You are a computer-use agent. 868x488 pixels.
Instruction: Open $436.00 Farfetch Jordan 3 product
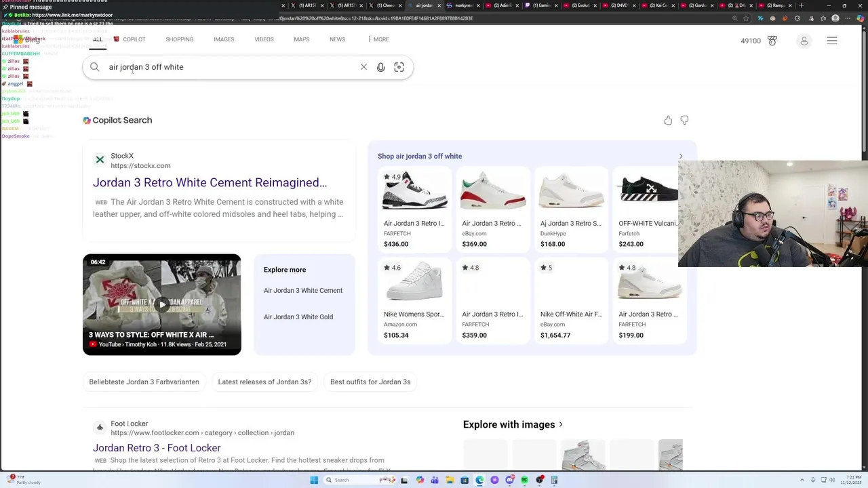pos(414,209)
